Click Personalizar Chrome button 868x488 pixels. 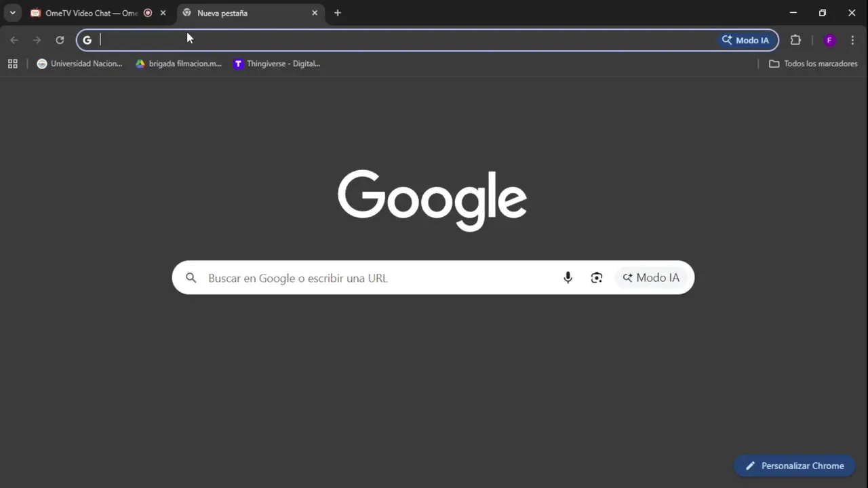[794, 466]
